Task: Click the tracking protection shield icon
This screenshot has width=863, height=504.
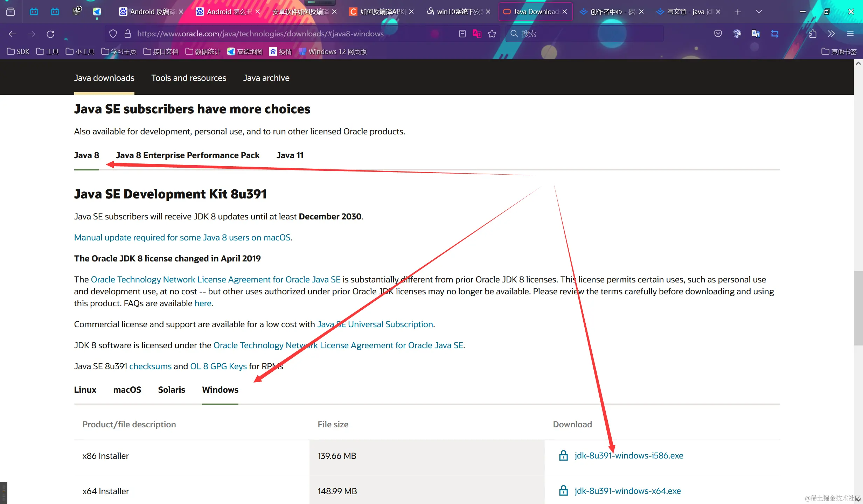Action: 113,34
